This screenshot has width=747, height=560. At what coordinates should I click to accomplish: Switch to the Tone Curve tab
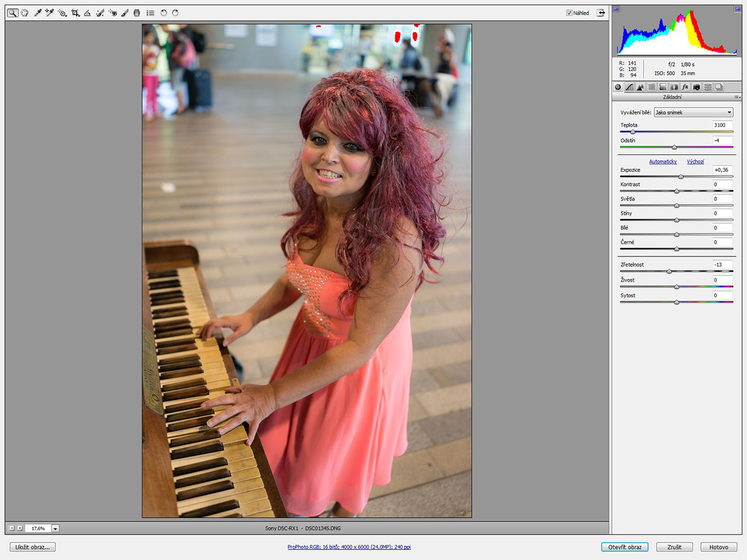coord(629,87)
